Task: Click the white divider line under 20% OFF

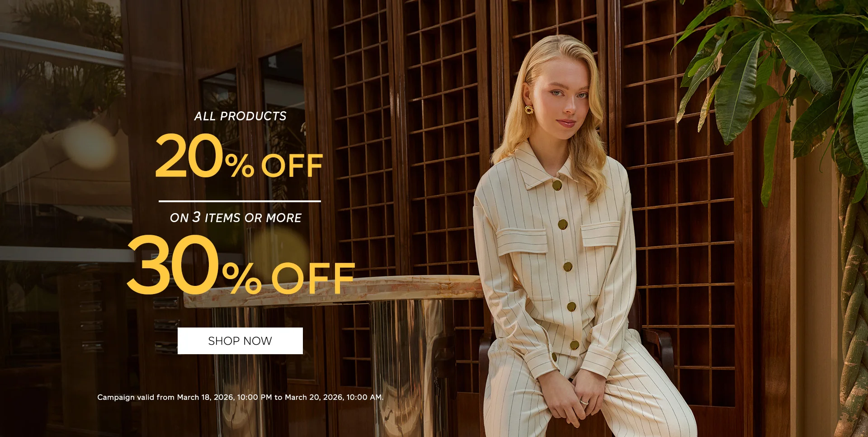Action: 240,201
